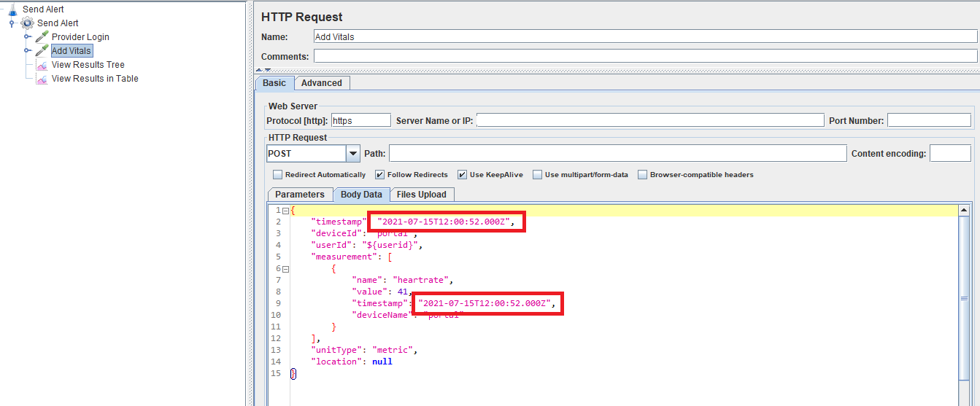Click the Path input field
The height and width of the screenshot is (406, 980).
[x=617, y=154]
